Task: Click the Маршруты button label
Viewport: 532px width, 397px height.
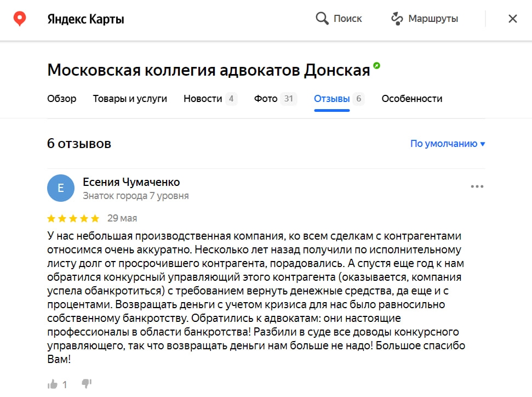Action: [x=433, y=19]
